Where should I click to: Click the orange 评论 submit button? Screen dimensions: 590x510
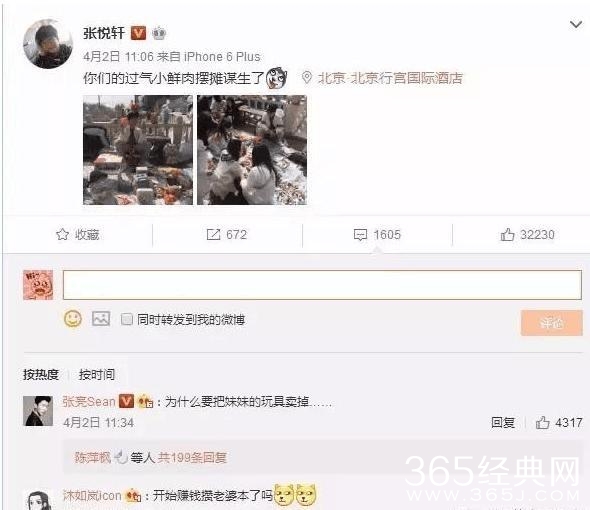click(552, 323)
